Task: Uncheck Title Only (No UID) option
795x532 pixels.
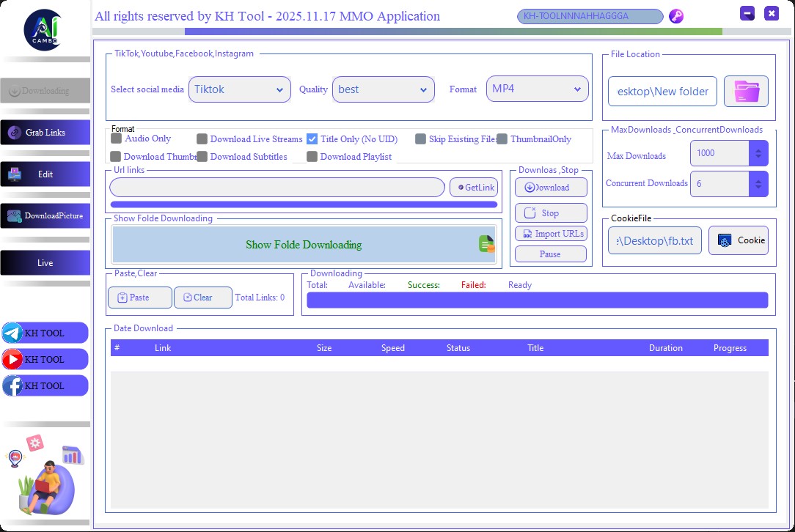Action: [312, 138]
